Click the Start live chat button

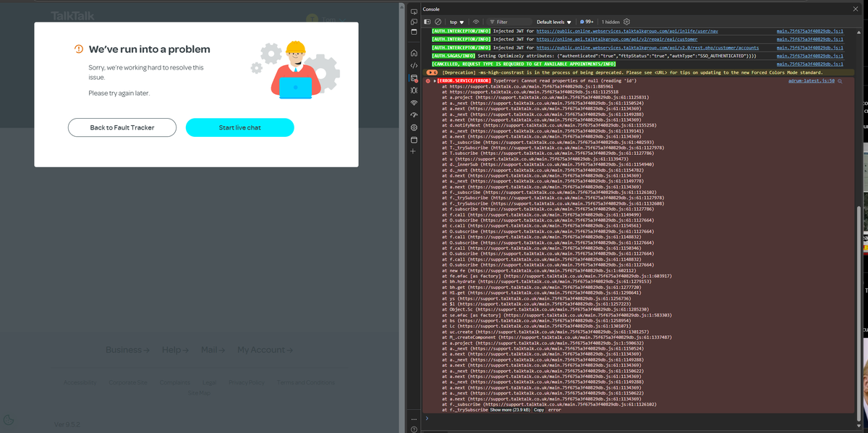239,127
